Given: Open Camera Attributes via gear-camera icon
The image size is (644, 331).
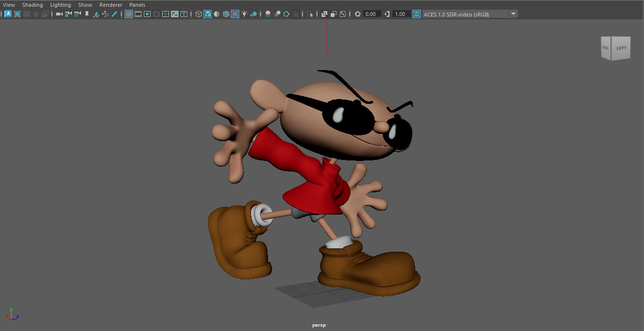Looking at the screenshot, I should [x=77, y=14].
